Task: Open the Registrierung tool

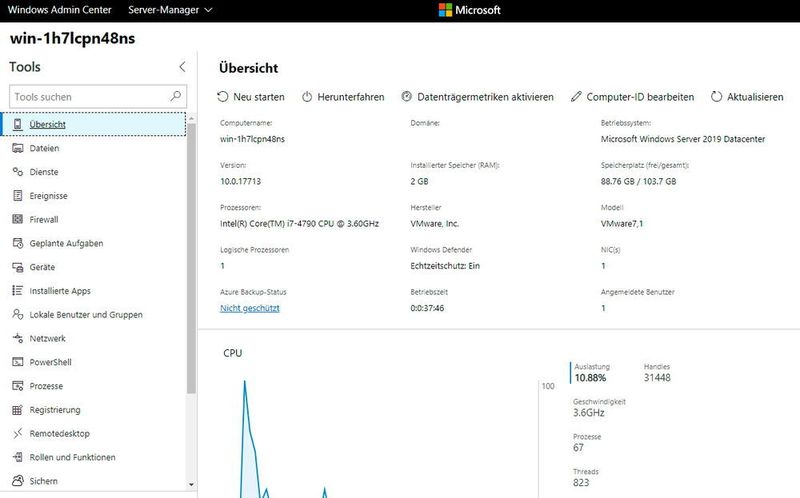Action: tap(94, 410)
